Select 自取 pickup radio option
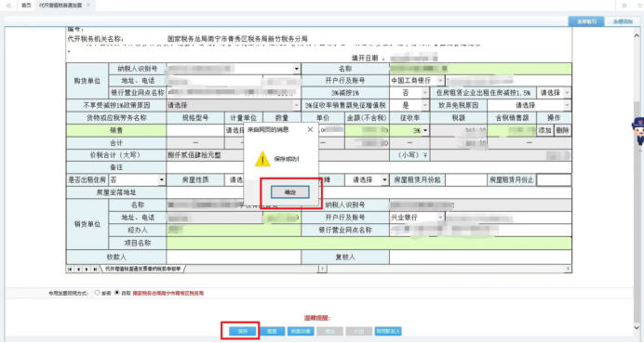The height and width of the screenshot is (343, 644). point(117,293)
